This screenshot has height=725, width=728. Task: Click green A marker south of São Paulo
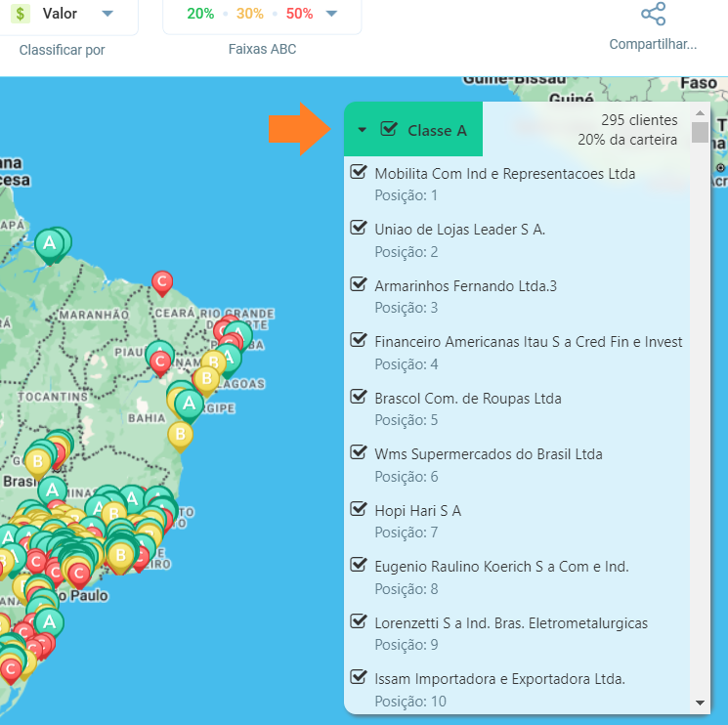(x=49, y=623)
